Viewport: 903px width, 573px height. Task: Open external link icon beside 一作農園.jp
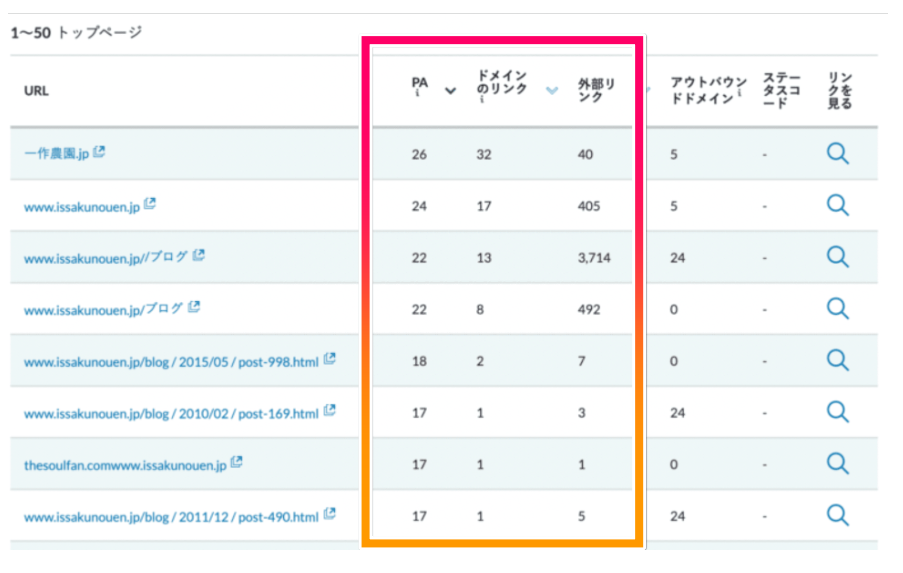(99, 151)
